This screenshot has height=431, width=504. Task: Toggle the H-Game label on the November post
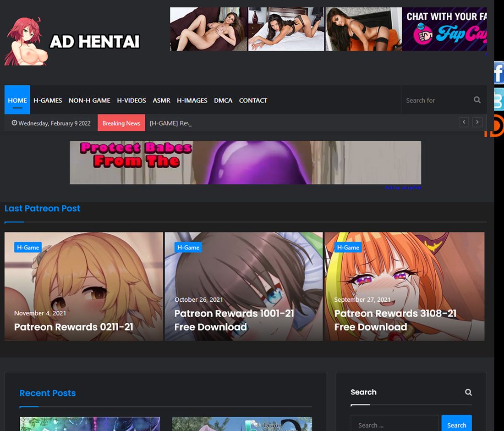[27, 247]
